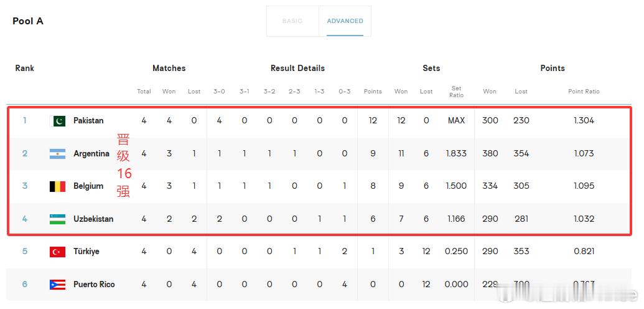Click the Pakistan flag icon
The image size is (644, 309).
point(57,121)
